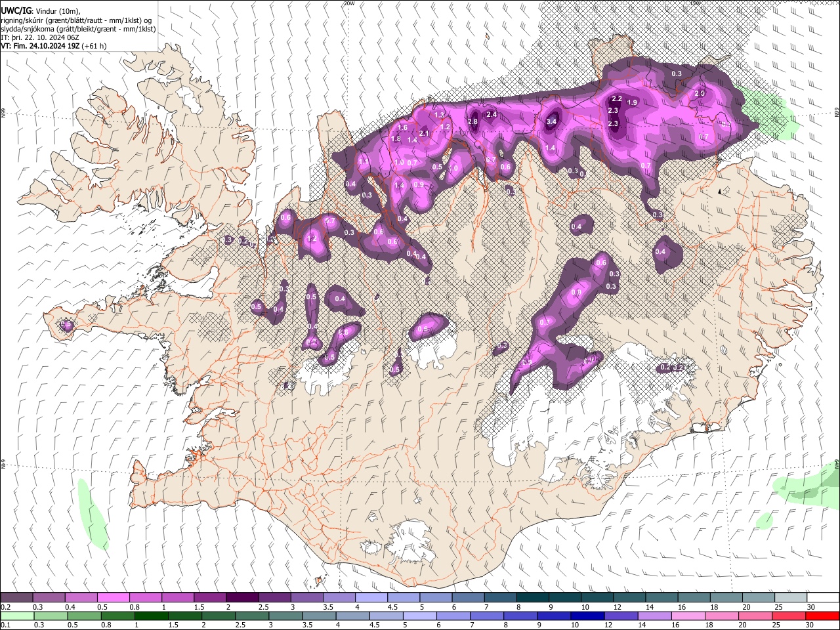Select the 15W longitude label at the top

(695, 3)
